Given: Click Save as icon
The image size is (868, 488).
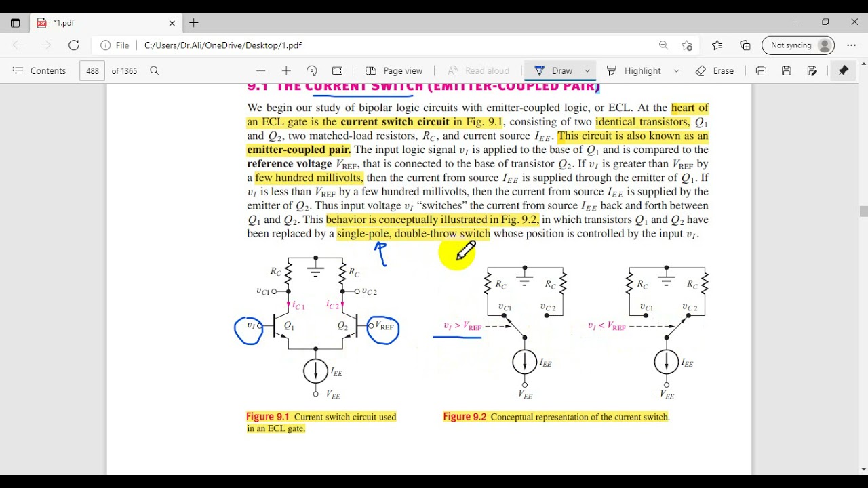Looking at the screenshot, I should 812,70.
